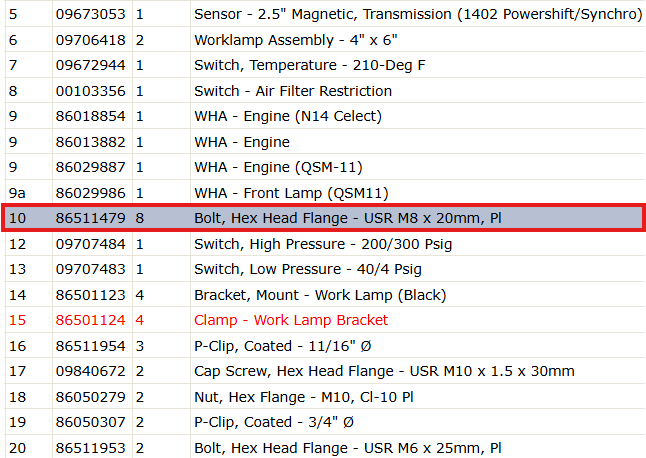Click the Cap Screw M10 x 1.5 x 30mm row
The image size is (646, 458).
point(325,371)
